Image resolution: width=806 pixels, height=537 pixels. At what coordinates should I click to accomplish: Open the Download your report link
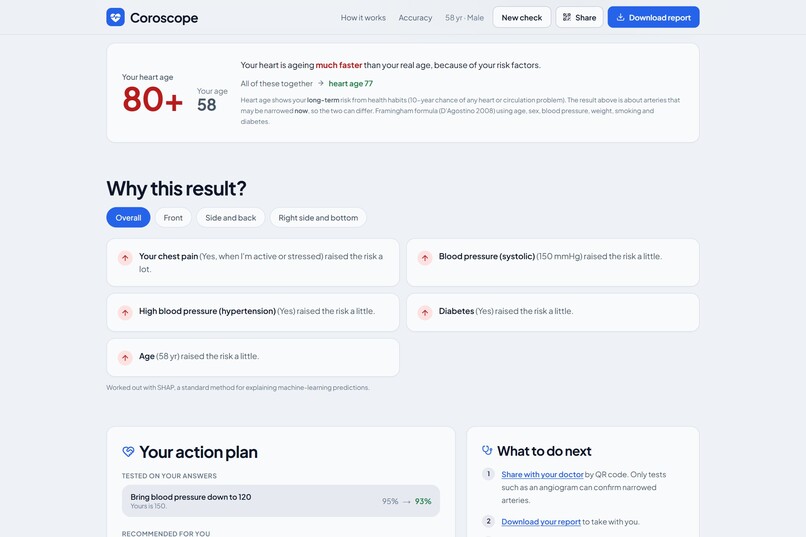click(541, 522)
